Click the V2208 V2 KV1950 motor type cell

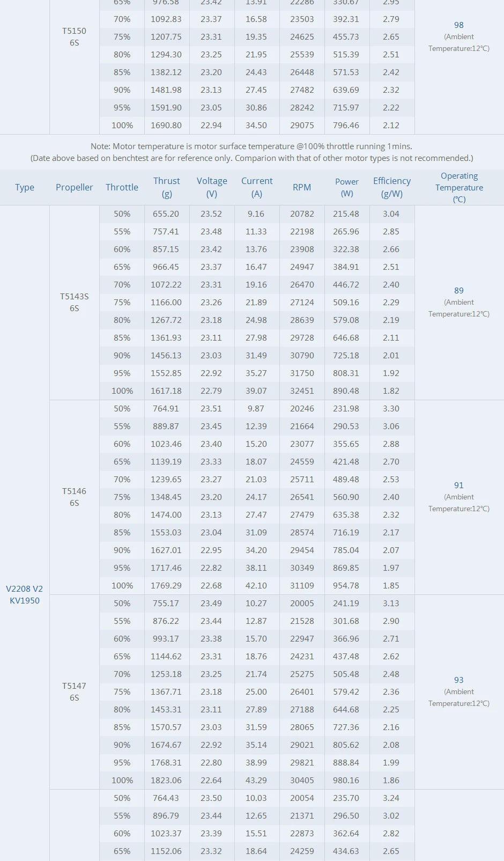25,594
